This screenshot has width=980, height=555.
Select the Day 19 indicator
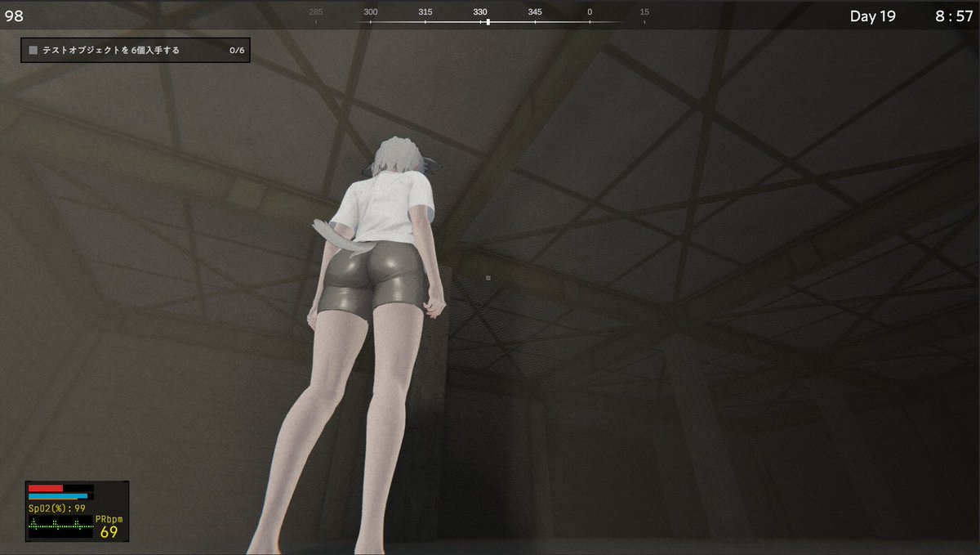pyautogui.click(x=872, y=16)
